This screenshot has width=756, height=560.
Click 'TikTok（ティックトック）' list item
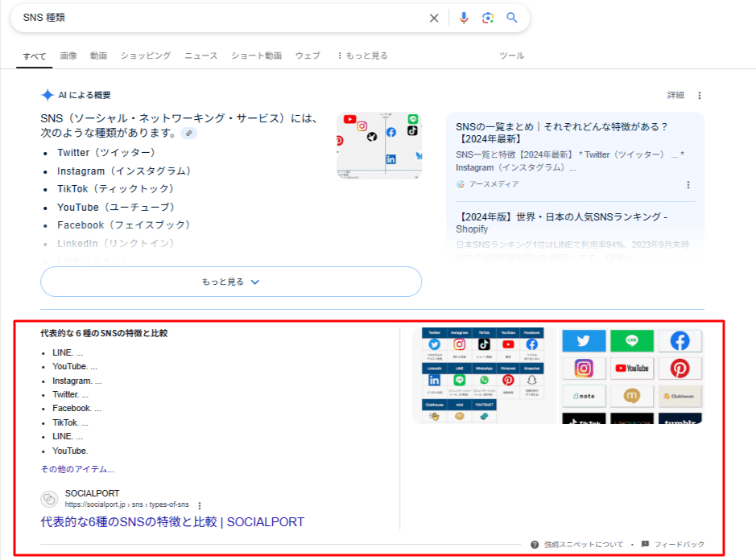point(115,189)
